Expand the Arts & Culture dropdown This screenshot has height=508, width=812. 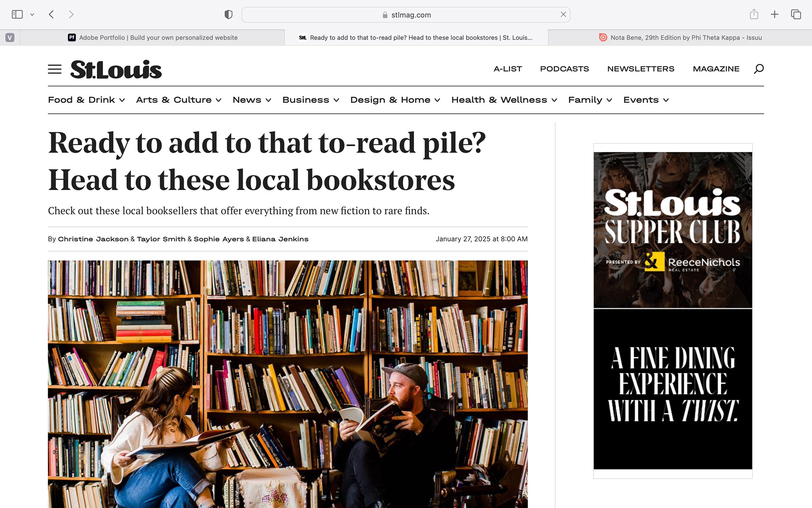click(x=178, y=100)
